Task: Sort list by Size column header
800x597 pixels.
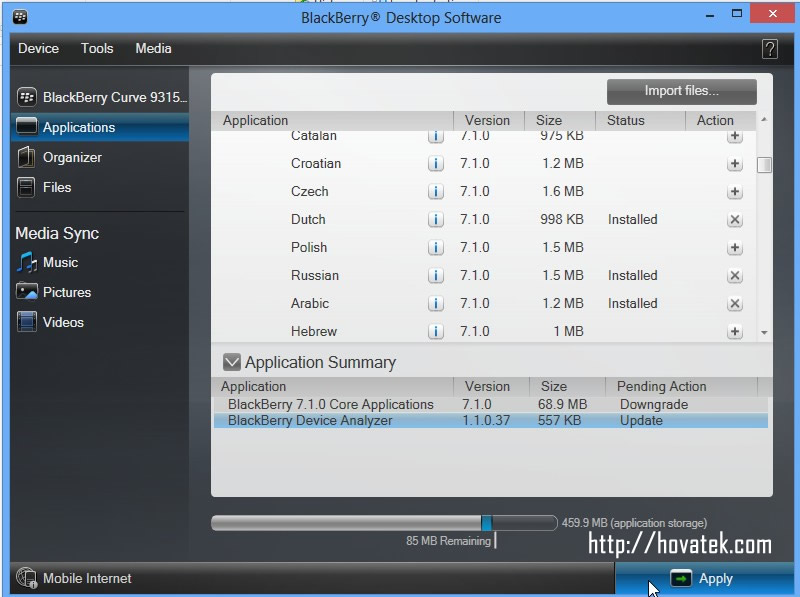Action: point(560,120)
